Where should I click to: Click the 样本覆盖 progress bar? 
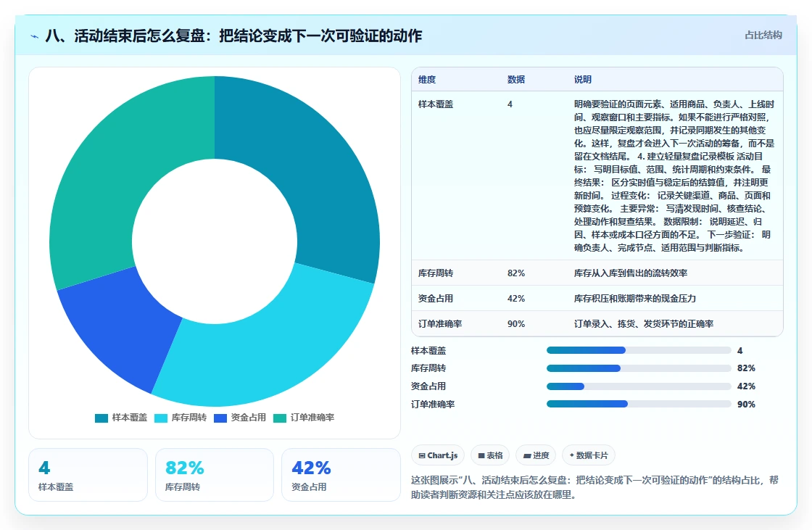pos(639,351)
